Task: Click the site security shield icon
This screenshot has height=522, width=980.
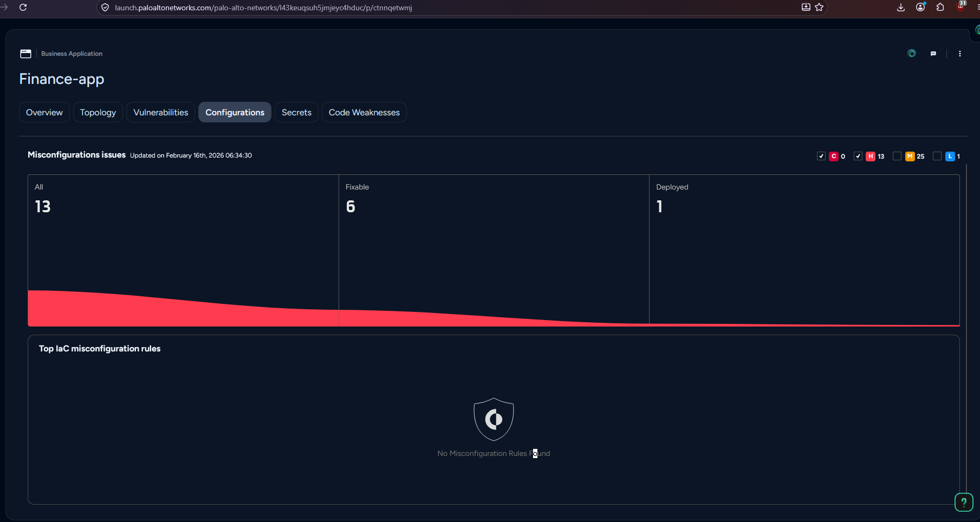Action: point(105,8)
